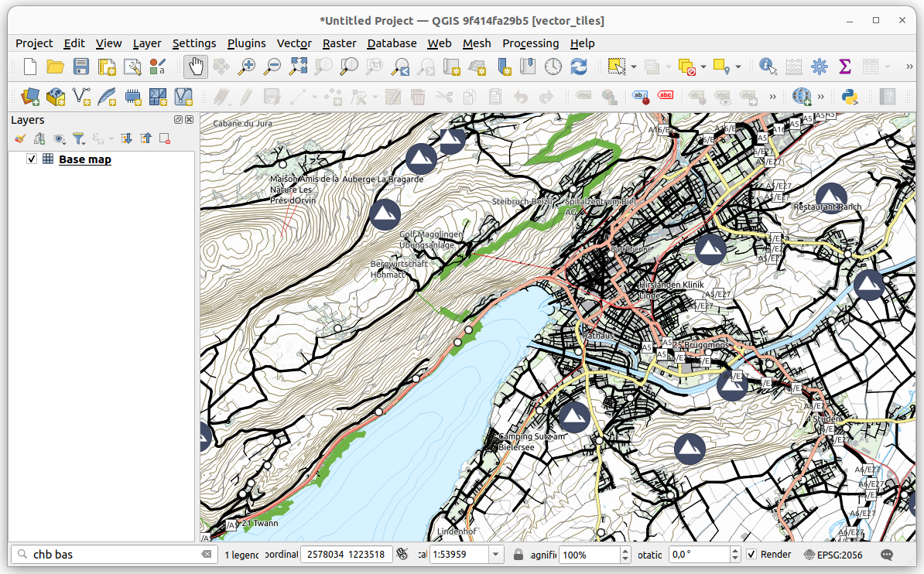
Task: Expand the Select Features tool dropdown arrow
Action: pyautogui.click(x=633, y=67)
